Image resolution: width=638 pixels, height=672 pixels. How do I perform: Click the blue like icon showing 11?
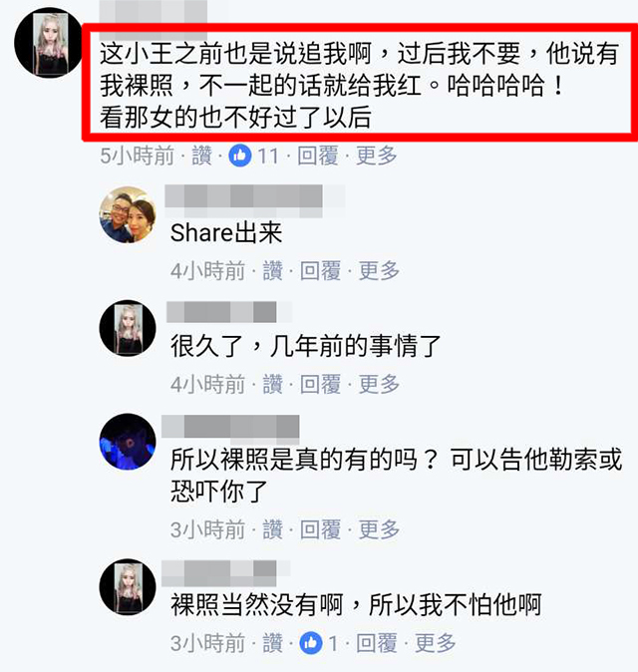pyautogui.click(x=240, y=156)
